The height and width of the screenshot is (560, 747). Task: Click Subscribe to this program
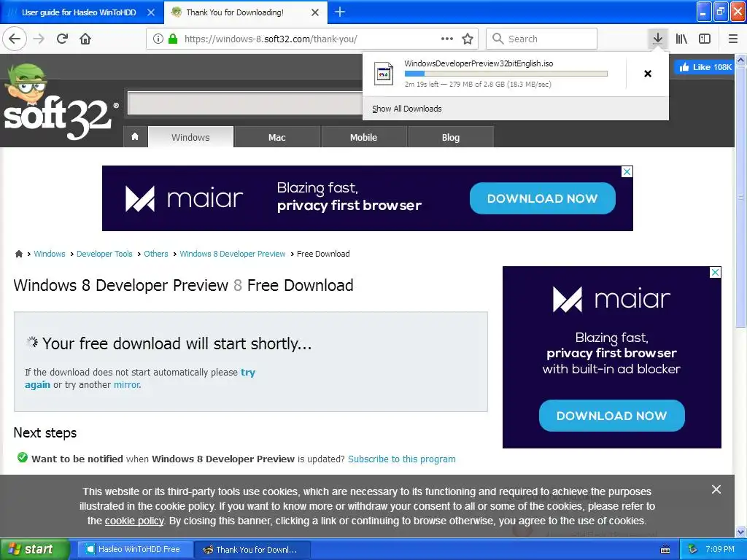402,459
